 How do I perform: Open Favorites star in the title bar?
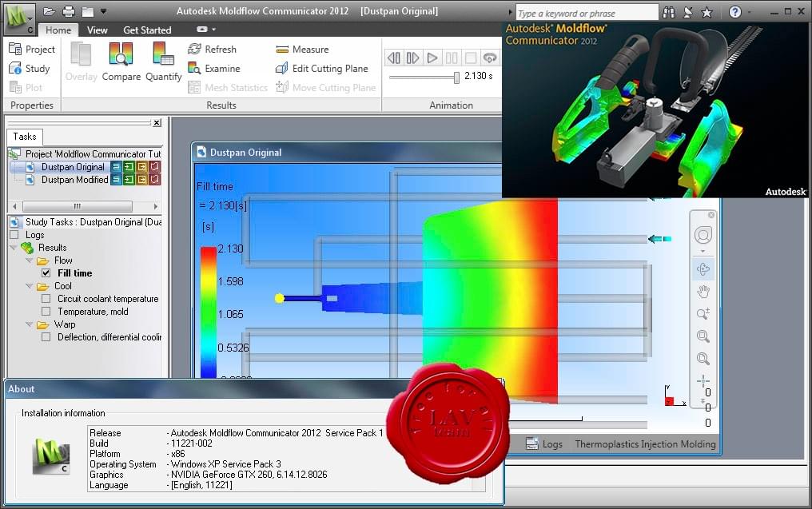point(707,13)
